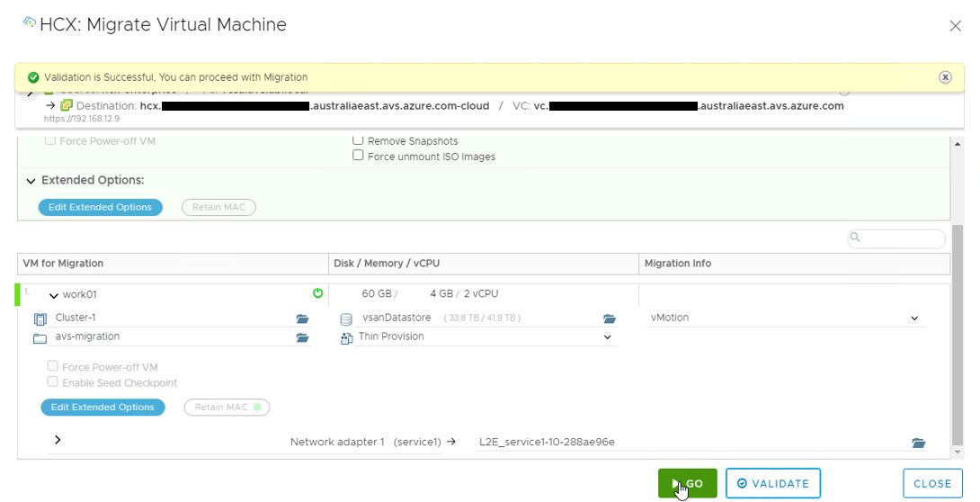This screenshot has width=980, height=502.
Task: Close the Migrate Virtual Machine dialog with X
Action: (955, 25)
